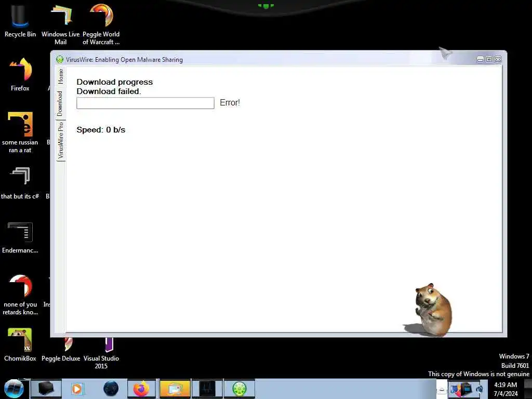532x399 pixels.
Task: Click the network monitor tray icon
Action: [467, 389]
